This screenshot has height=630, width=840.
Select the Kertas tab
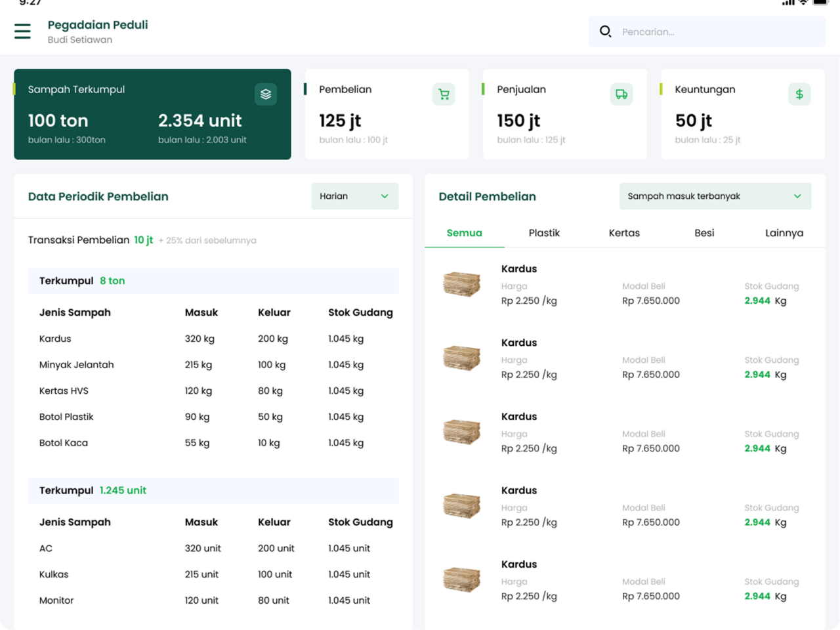click(623, 233)
